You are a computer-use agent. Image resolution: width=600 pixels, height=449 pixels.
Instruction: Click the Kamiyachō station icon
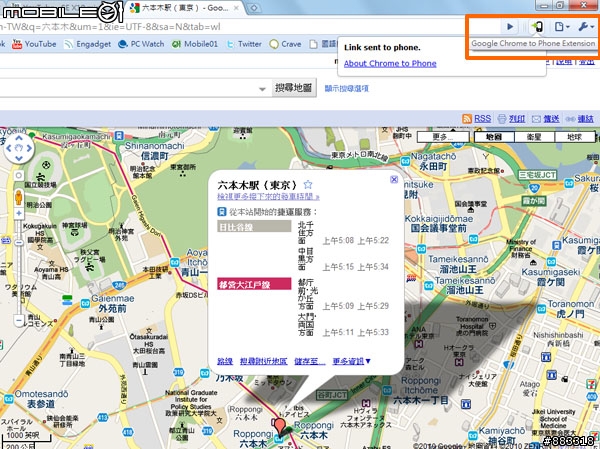point(473,436)
